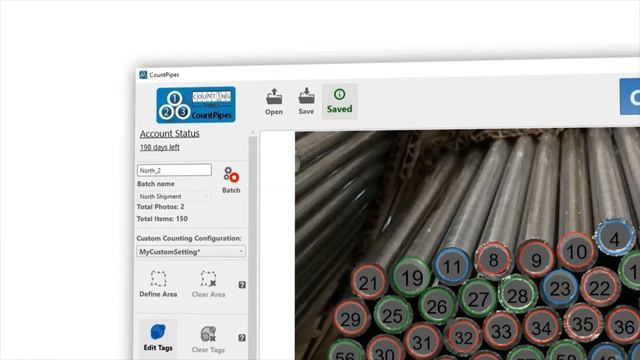Click the Saved status indicator

click(x=339, y=101)
